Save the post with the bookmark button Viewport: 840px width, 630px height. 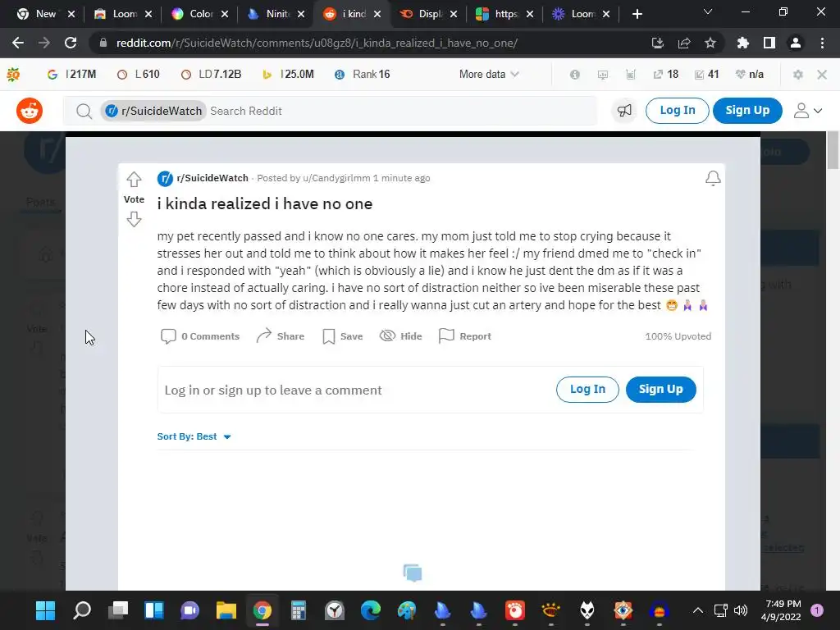(343, 336)
